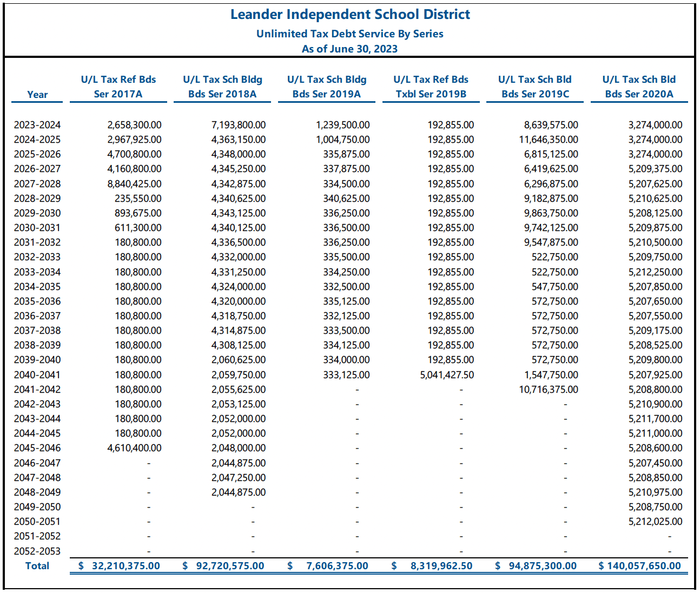Select the value 2,658,300.00

pos(134,125)
